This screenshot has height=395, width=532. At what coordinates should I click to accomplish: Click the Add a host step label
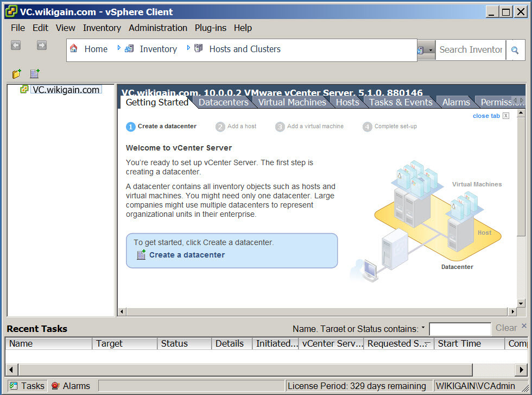(x=242, y=127)
